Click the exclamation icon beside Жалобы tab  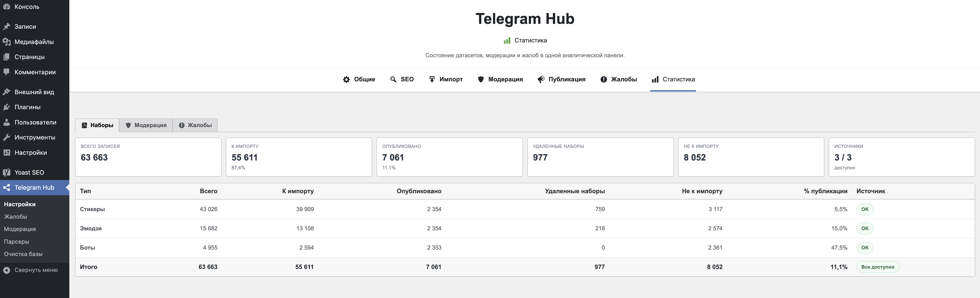(x=603, y=79)
